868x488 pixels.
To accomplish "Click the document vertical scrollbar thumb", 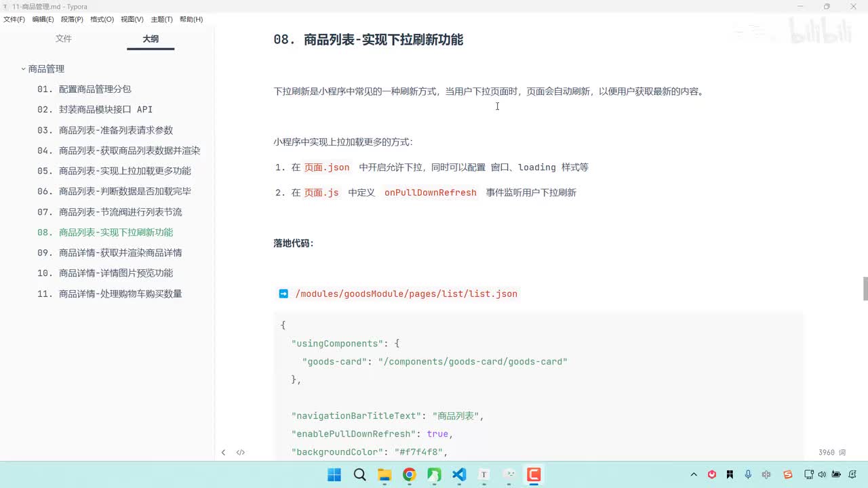I will coord(865,288).
